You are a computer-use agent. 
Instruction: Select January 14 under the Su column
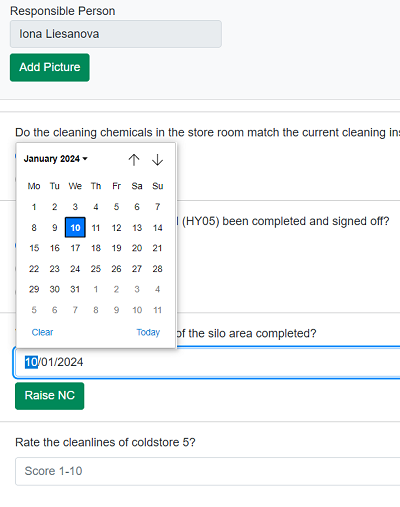158,228
